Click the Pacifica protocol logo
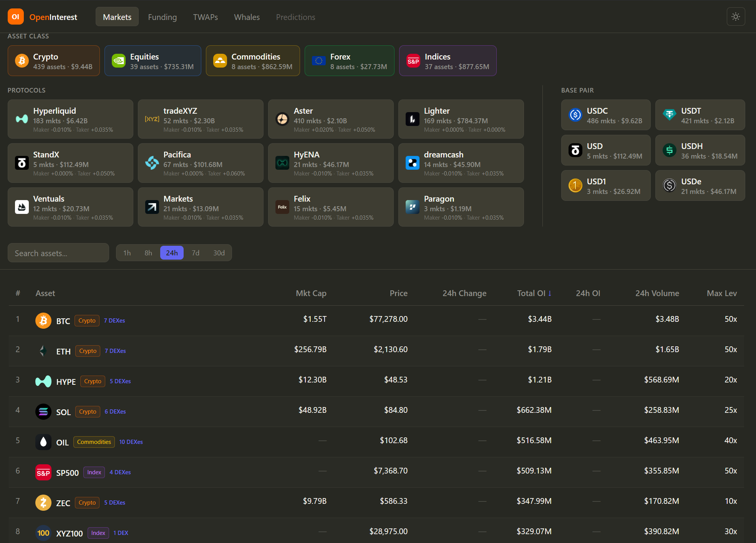This screenshot has height=543, width=756. tap(152, 163)
